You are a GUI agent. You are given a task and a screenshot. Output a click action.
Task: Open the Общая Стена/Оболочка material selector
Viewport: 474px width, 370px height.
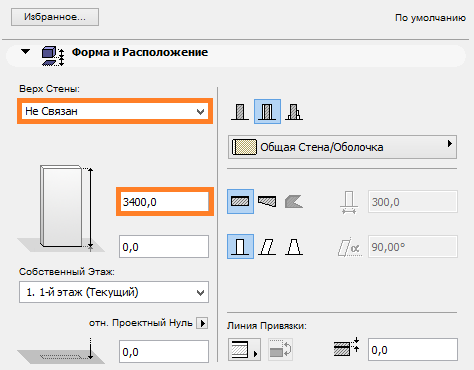[x=342, y=147]
